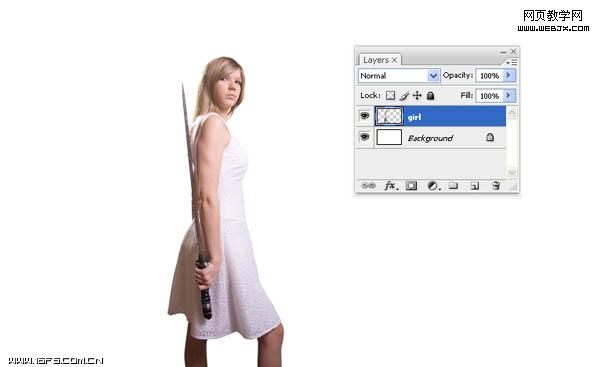Image resolution: width=600 pixels, height=367 pixels.
Task: Click the link layers chain icon
Action: [368, 186]
